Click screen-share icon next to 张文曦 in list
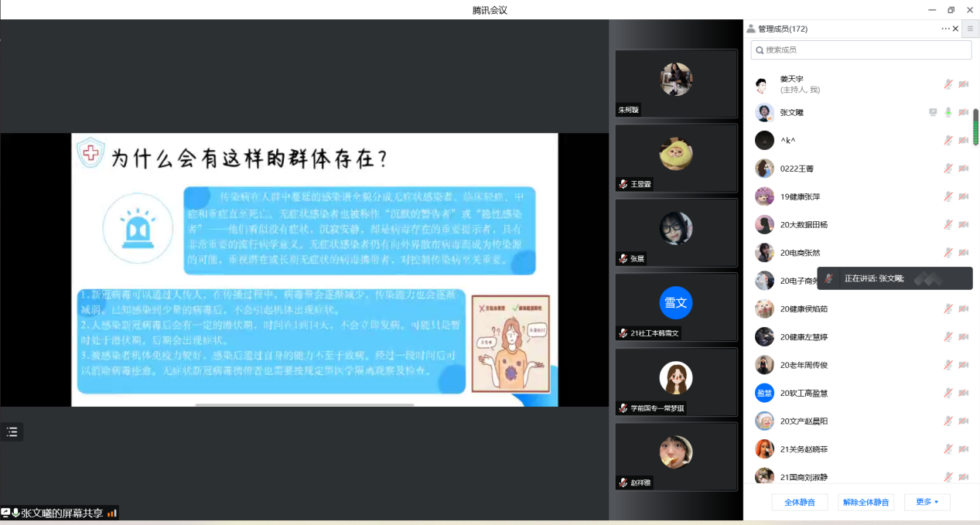980x525 pixels. [933, 113]
